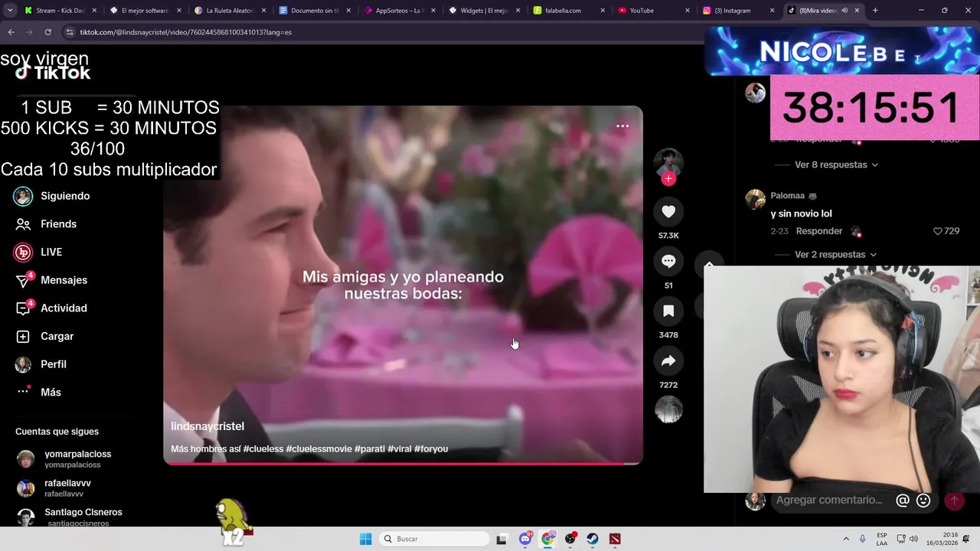The height and width of the screenshot is (551, 980).
Task: Open the rafaellavvv followed account
Action: [x=55, y=488]
